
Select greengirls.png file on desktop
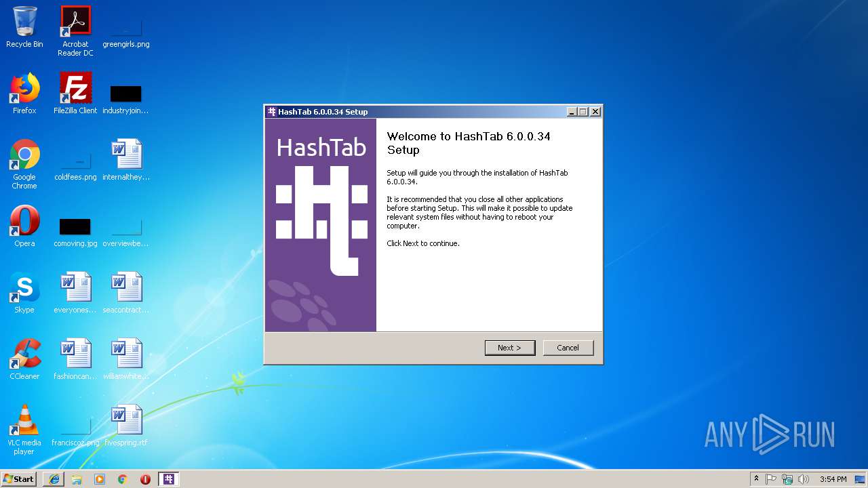point(126,27)
